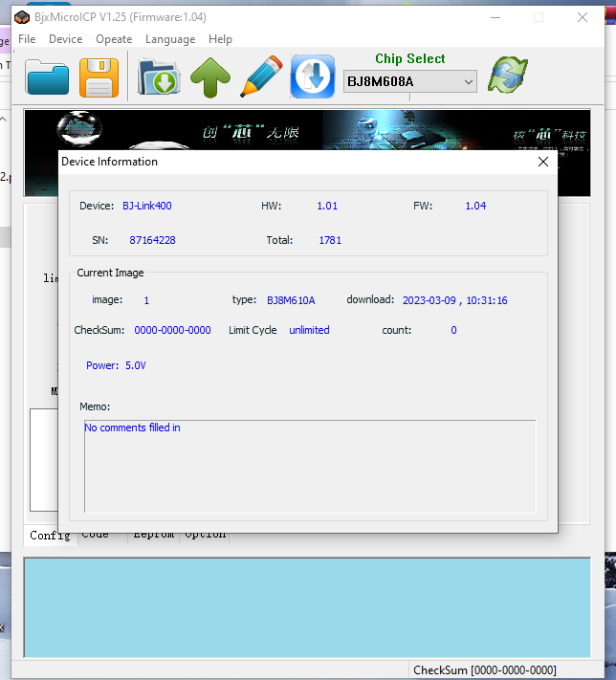This screenshot has height=680, width=616.
Task: Switch to the Config tab
Action: (x=50, y=536)
